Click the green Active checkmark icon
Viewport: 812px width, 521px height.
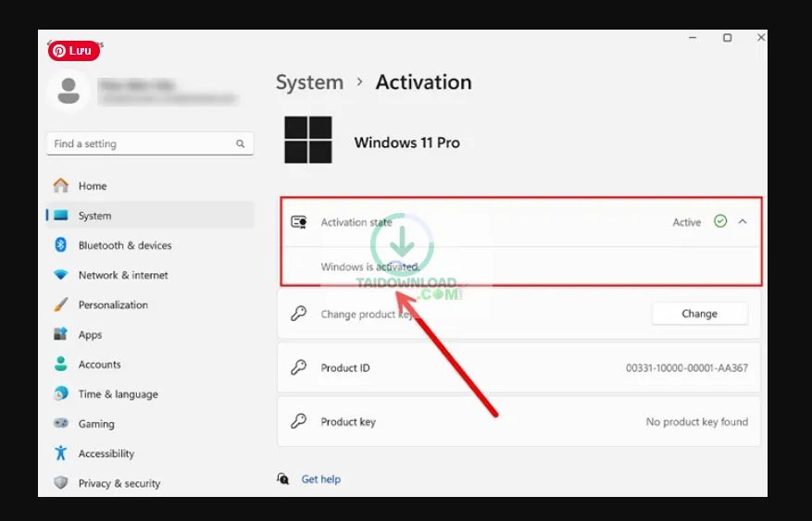[720, 221]
